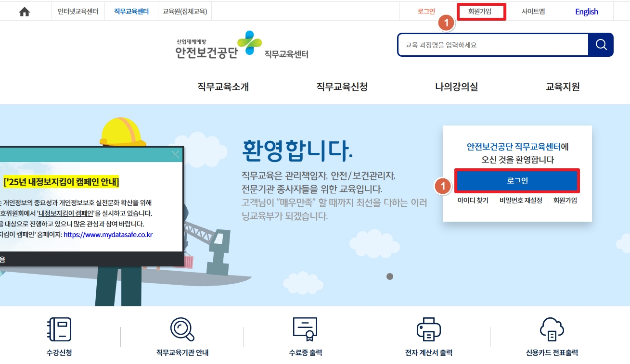This screenshot has width=630, height=364.
Task: Open the 직무교육신청 menu
Action: click(x=342, y=87)
